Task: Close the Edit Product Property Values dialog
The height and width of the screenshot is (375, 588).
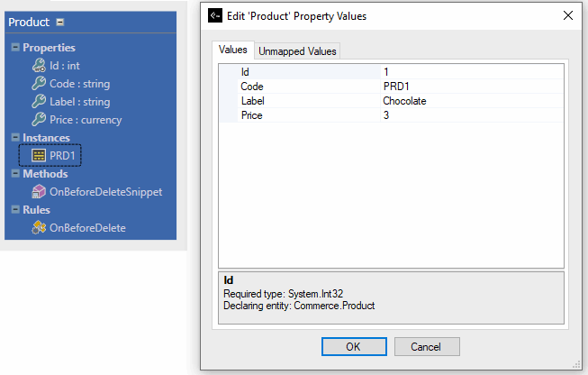Action: tap(567, 15)
